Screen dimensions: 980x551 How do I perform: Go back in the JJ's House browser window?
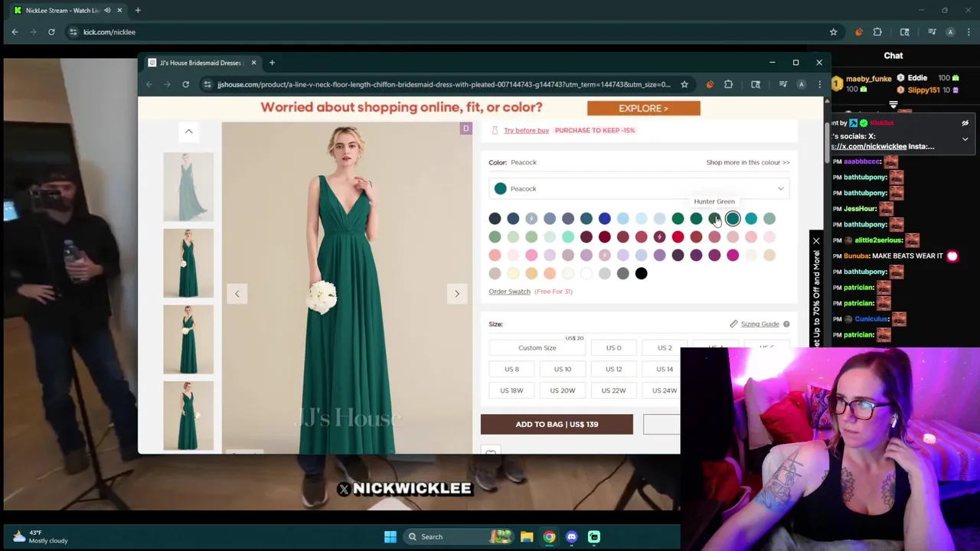tap(149, 84)
